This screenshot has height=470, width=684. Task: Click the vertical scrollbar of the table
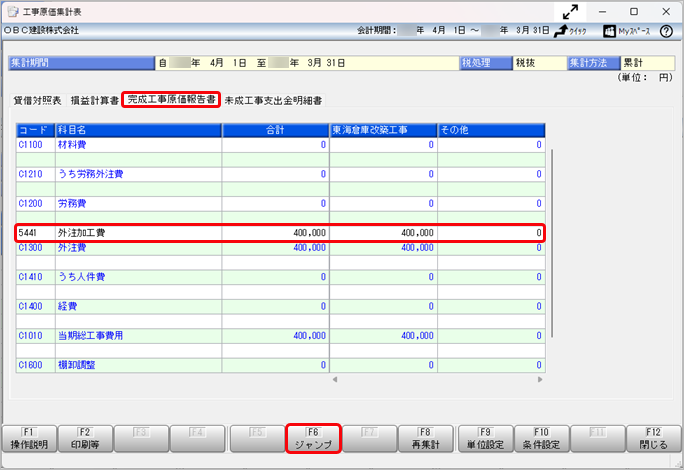[552, 243]
